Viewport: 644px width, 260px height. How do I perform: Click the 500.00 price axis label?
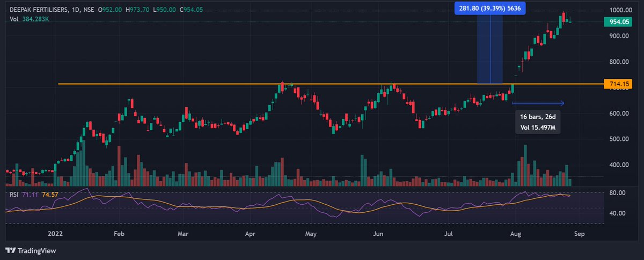[619, 139]
